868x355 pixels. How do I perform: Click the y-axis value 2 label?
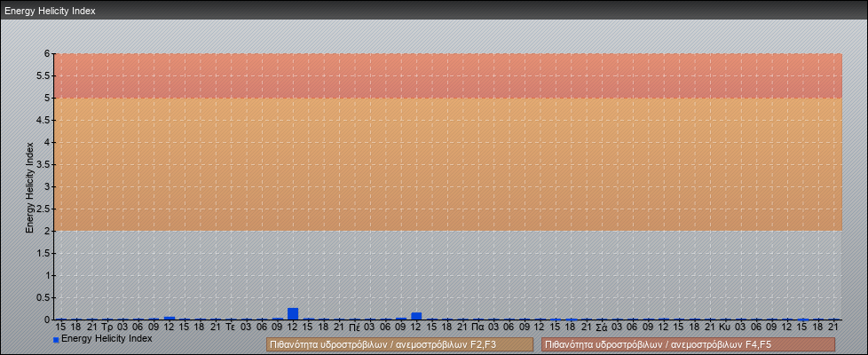46,231
